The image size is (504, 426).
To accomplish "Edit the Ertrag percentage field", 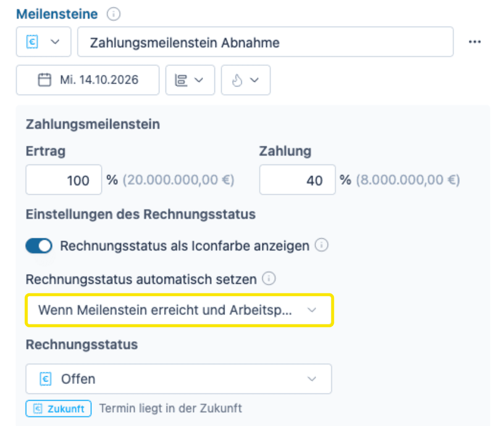I will pos(64,180).
